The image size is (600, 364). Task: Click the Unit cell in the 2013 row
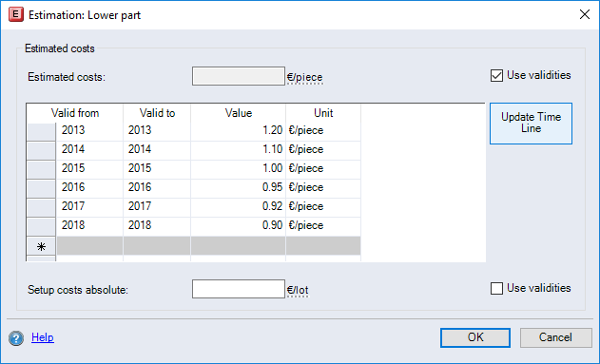(x=323, y=132)
